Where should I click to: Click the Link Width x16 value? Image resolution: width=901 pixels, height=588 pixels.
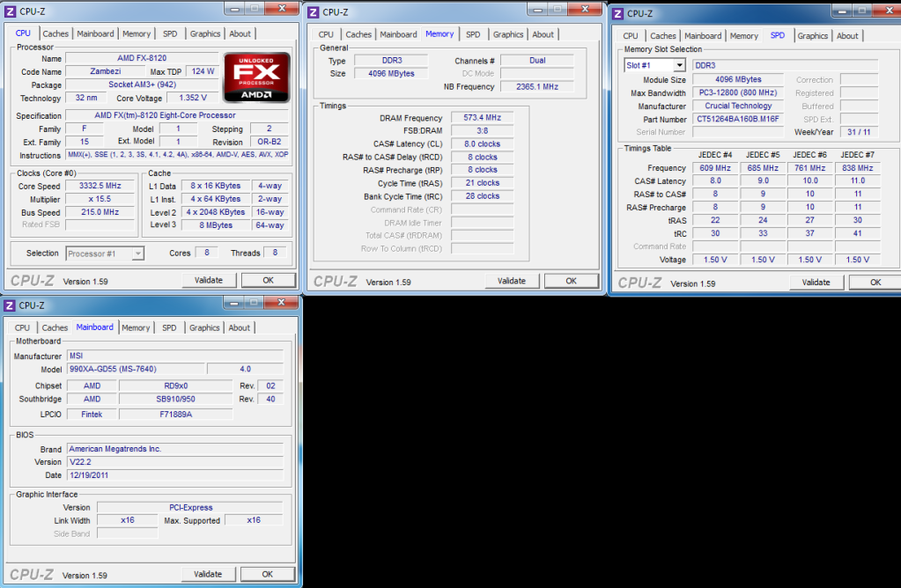(x=128, y=520)
